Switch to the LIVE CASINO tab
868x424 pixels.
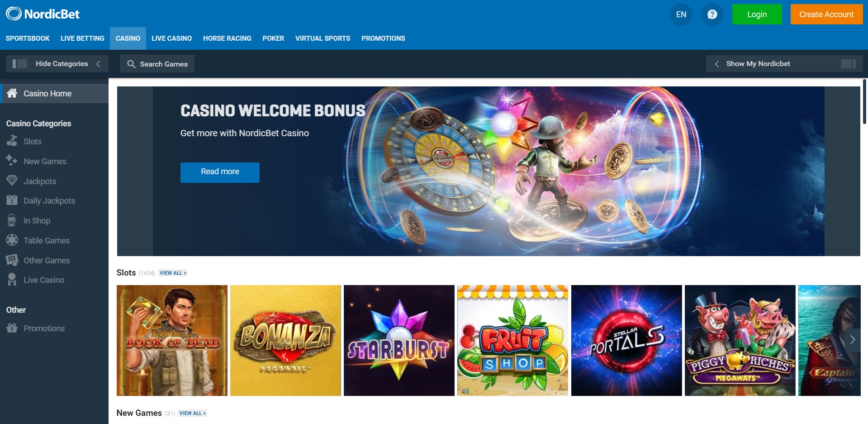click(x=171, y=38)
